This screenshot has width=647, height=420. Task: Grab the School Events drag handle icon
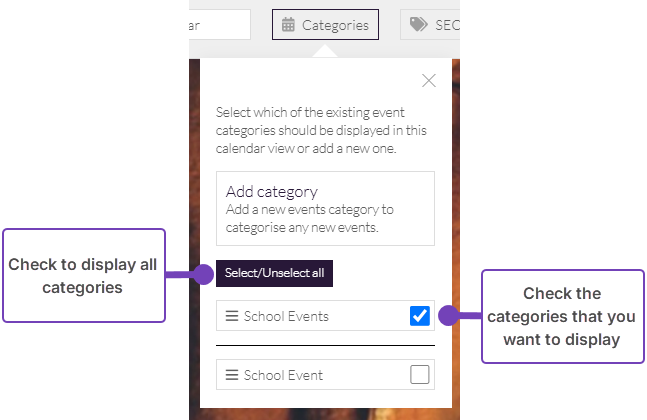click(232, 316)
